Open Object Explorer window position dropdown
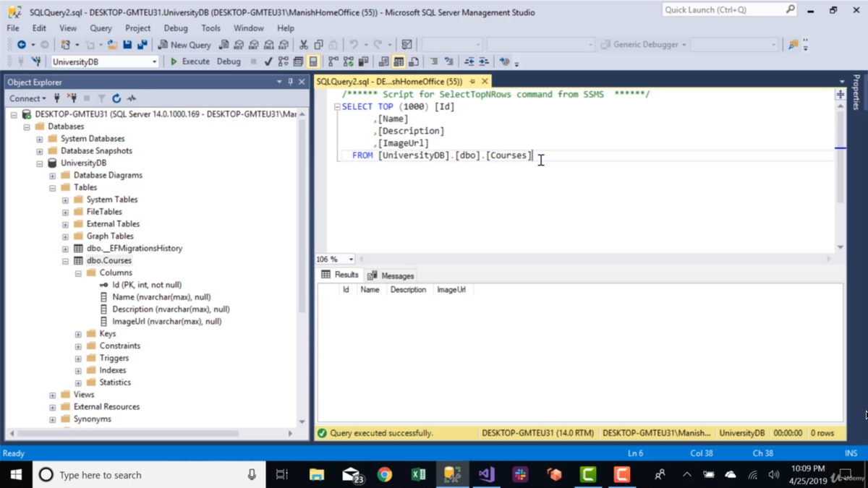Screen dimensions: 868x488 [279, 82]
